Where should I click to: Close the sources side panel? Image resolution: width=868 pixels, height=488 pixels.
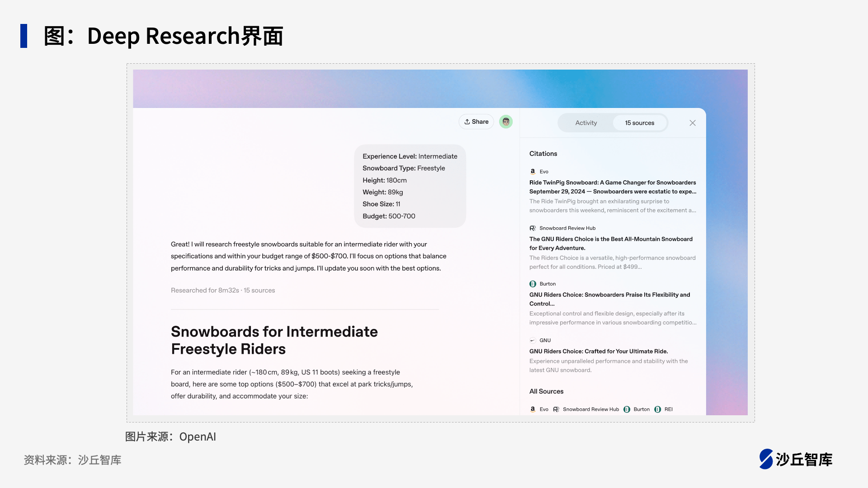tap(692, 123)
